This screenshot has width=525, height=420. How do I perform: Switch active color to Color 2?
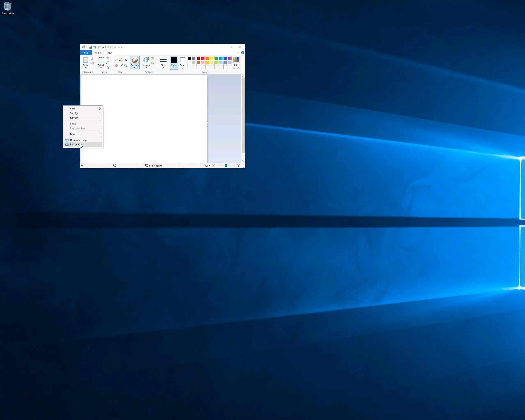[182, 63]
